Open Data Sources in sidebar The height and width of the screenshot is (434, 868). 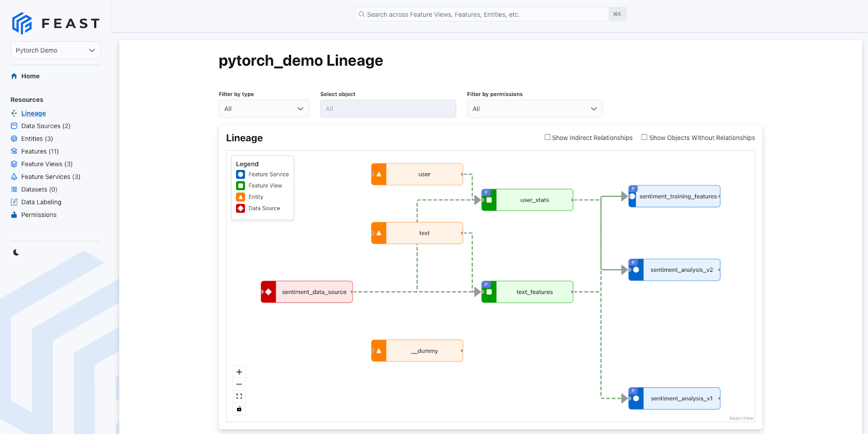click(46, 126)
